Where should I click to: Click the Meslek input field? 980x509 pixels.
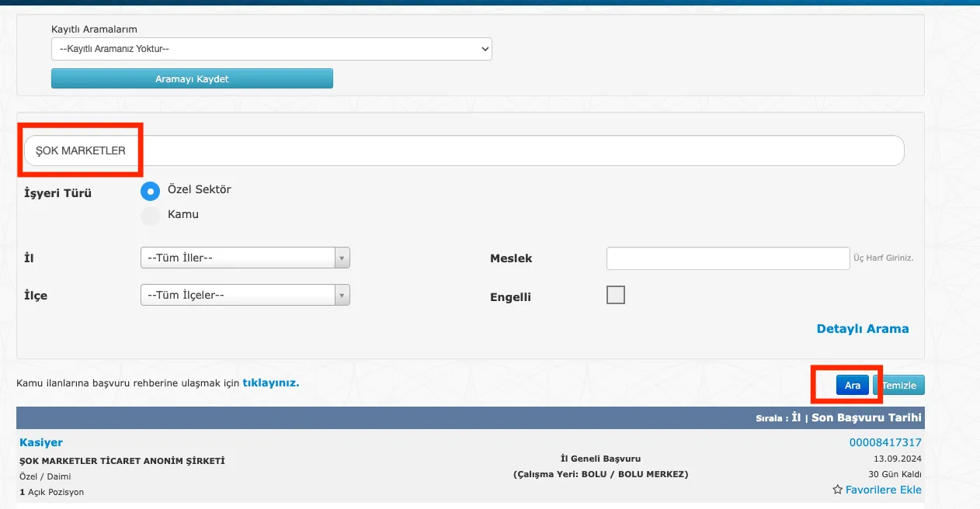[x=728, y=258]
